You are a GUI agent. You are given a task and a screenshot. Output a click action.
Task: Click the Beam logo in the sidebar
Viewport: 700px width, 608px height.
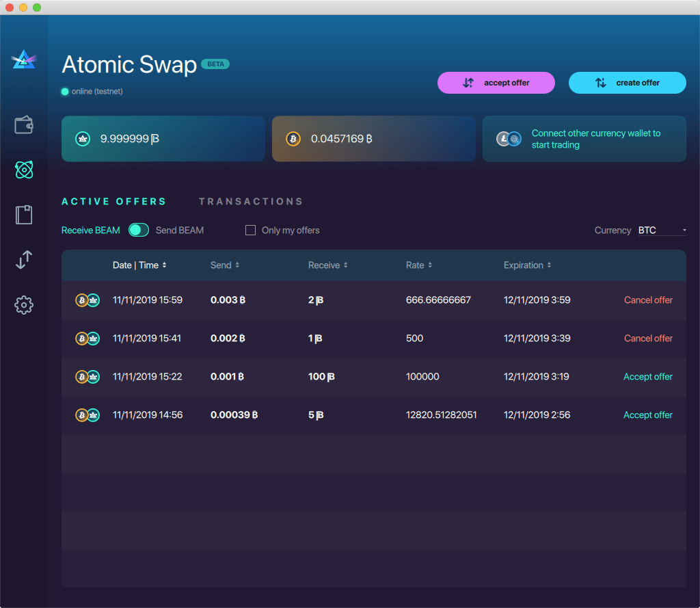[x=24, y=60]
